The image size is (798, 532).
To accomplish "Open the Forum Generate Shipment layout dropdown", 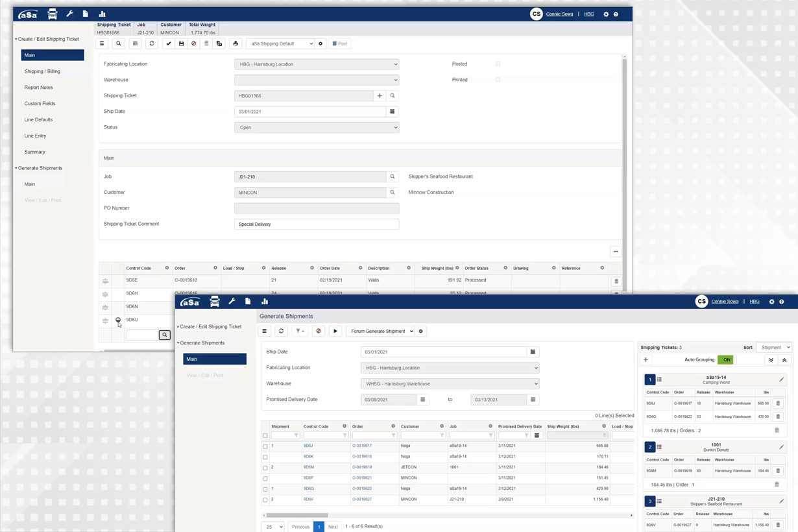I will point(380,331).
